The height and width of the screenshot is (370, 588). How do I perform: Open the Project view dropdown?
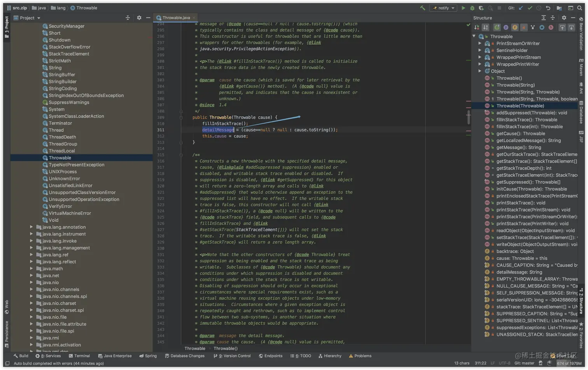click(x=27, y=18)
